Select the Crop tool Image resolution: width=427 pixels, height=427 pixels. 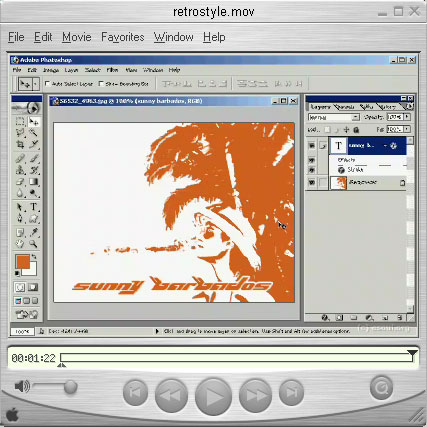coord(20,144)
